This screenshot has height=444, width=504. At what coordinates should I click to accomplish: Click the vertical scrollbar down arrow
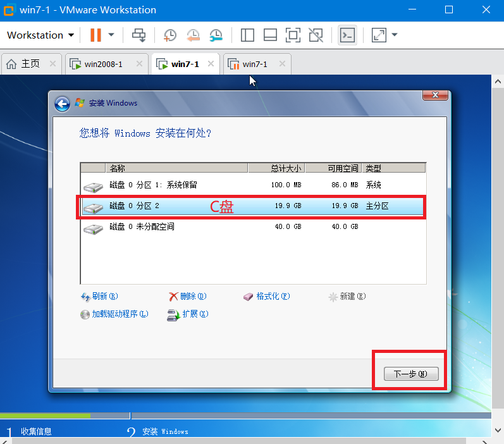click(x=498, y=430)
